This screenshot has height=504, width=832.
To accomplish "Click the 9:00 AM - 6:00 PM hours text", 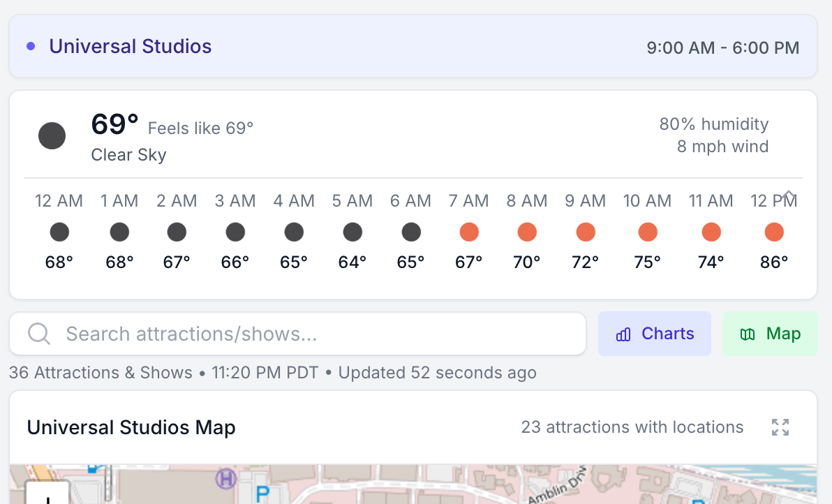I will click(x=722, y=47).
